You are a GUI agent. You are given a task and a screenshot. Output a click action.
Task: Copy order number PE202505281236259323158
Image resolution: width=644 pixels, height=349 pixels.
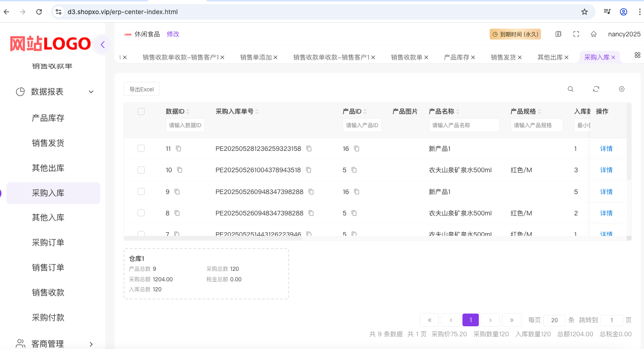309,149
